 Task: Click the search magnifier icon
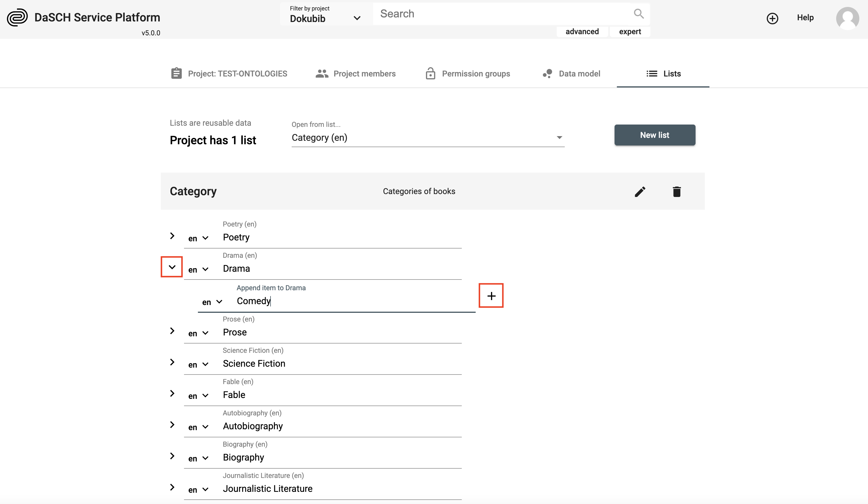639,14
